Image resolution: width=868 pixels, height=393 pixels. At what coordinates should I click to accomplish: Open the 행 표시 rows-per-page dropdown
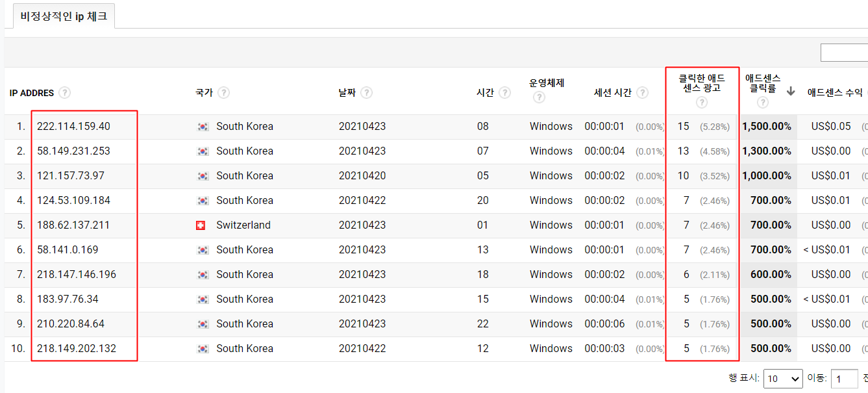point(784,379)
